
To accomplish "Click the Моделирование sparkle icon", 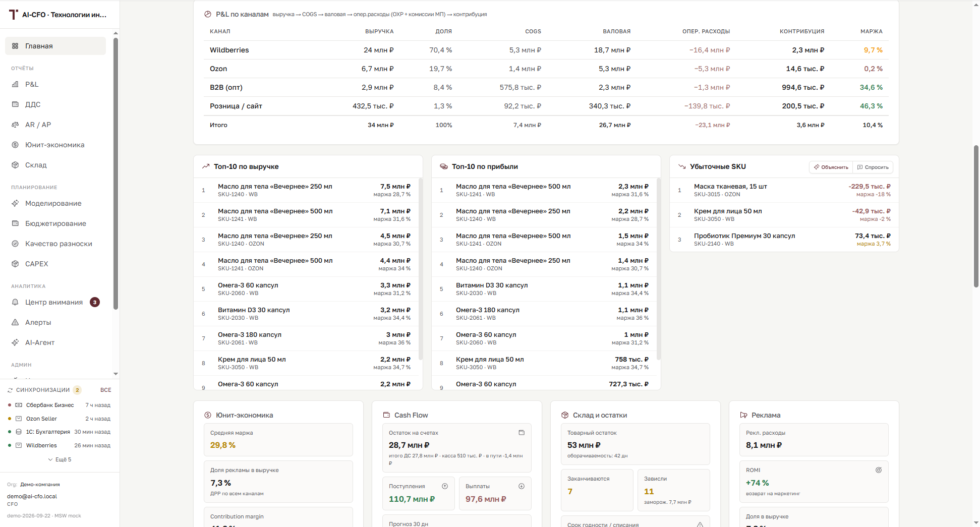I will click(x=15, y=203).
